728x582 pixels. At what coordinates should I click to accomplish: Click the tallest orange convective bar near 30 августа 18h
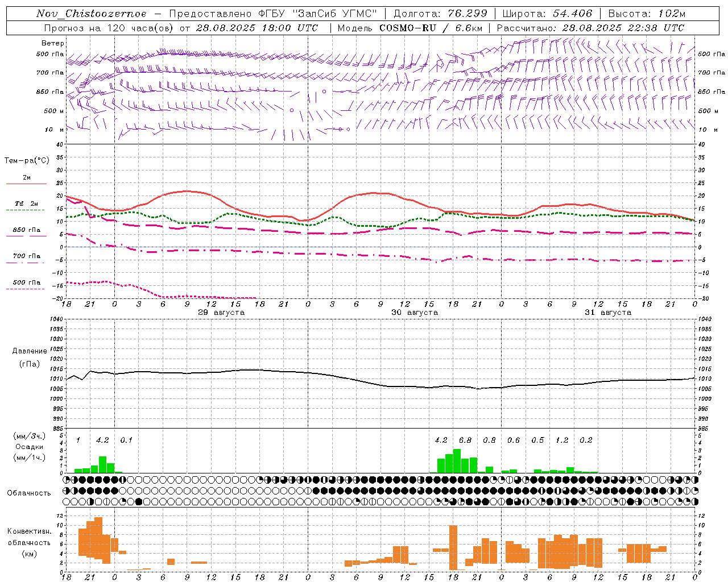click(453, 547)
